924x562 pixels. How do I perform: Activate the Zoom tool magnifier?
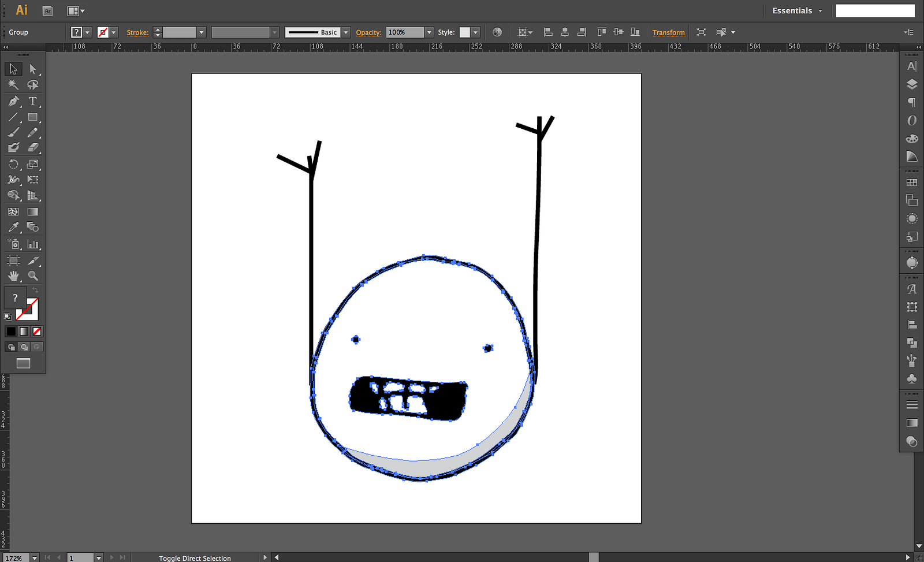coord(33,276)
